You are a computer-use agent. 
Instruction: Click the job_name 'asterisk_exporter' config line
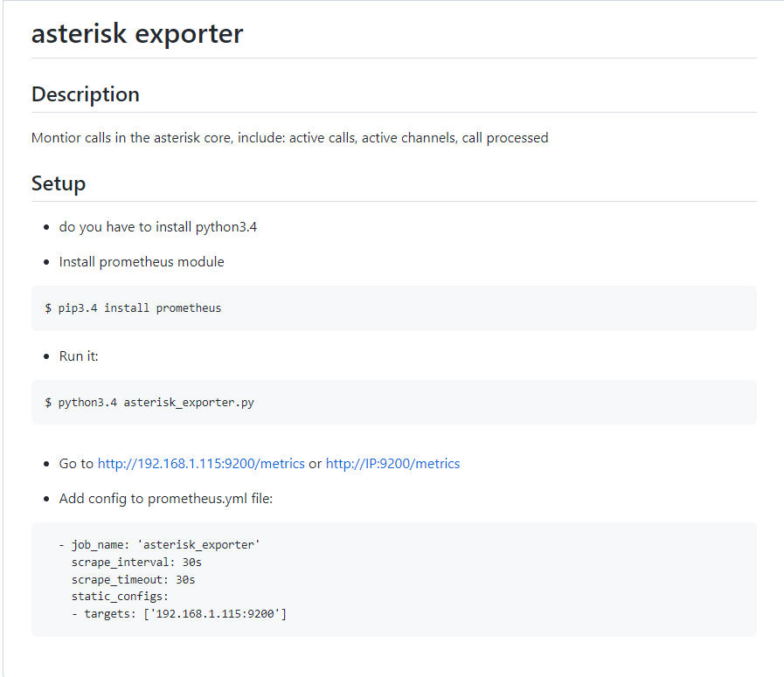pos(159,544)
